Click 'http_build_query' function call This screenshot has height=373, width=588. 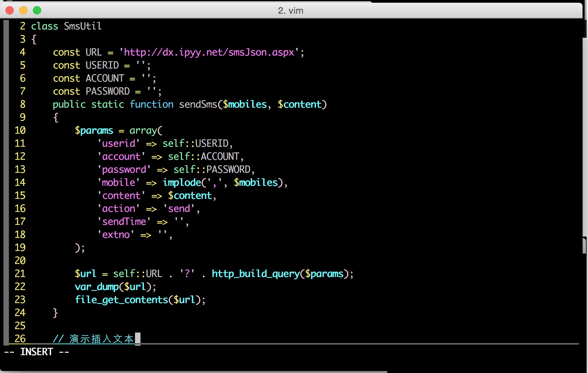(256, 274)
